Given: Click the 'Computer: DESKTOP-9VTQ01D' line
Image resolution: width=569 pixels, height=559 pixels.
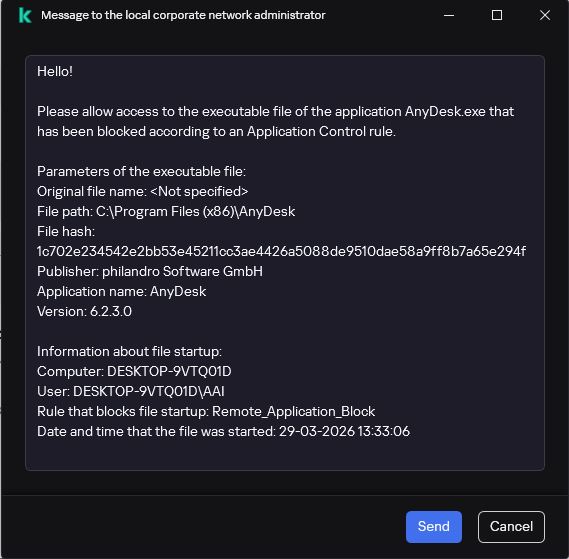Looking at the screenshot, I should (134, 371).
